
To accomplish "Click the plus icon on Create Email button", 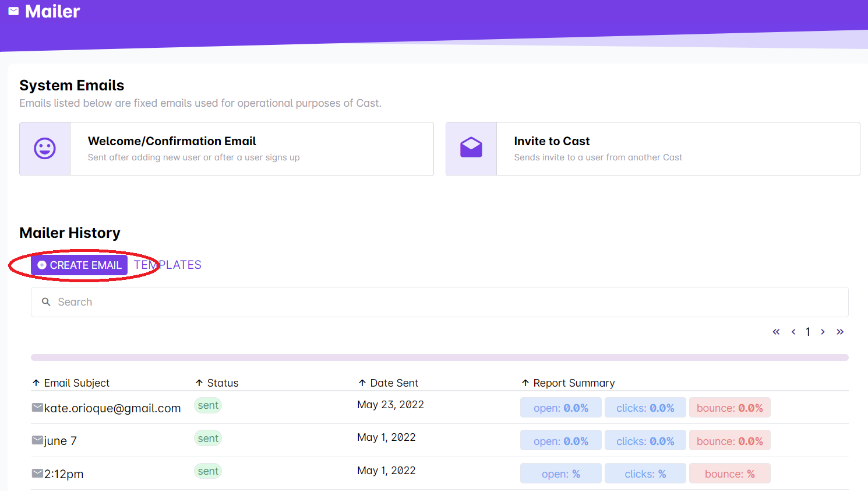I will click(x=42, y=265).
